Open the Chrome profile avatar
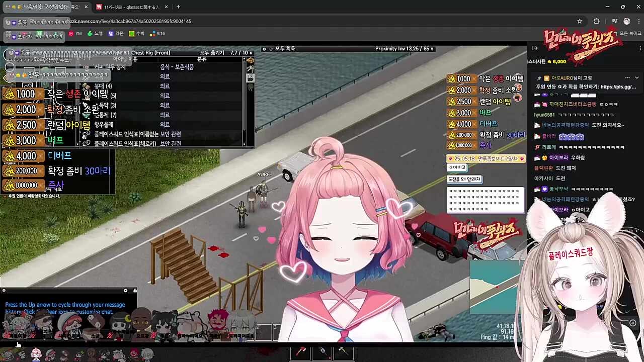Screen dimensions: 644x362 pos(627,21)
